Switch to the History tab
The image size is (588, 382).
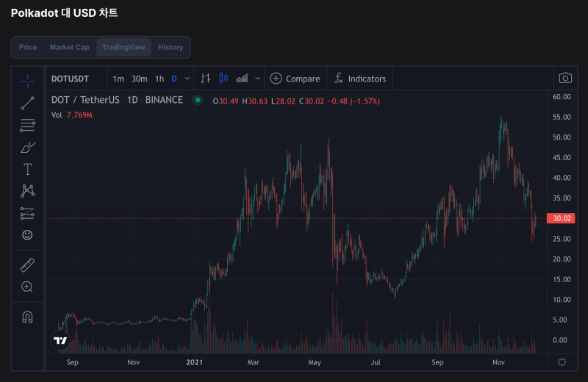click(x=171, y=47)
